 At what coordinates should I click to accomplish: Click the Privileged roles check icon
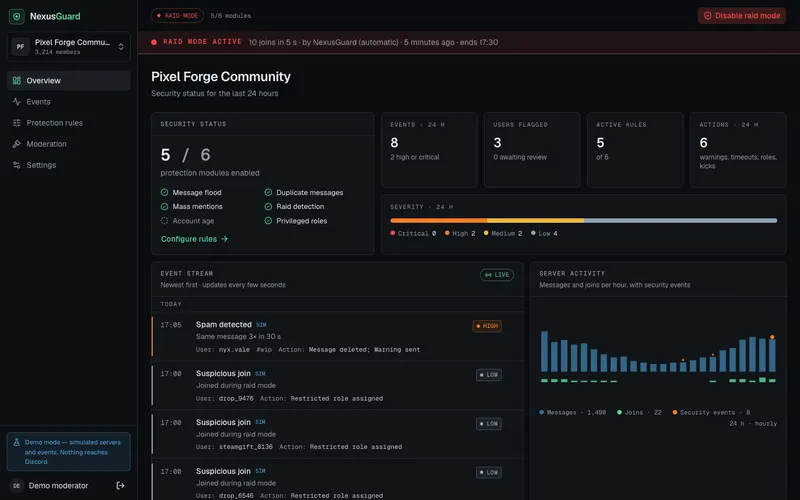tap(268, 221)
